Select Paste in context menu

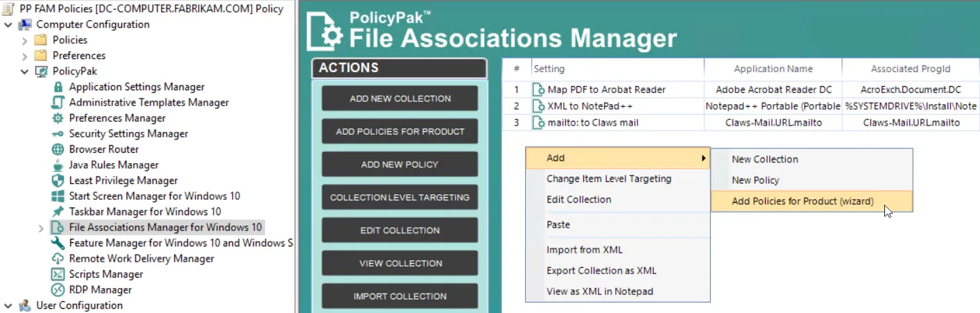(617, 225)
